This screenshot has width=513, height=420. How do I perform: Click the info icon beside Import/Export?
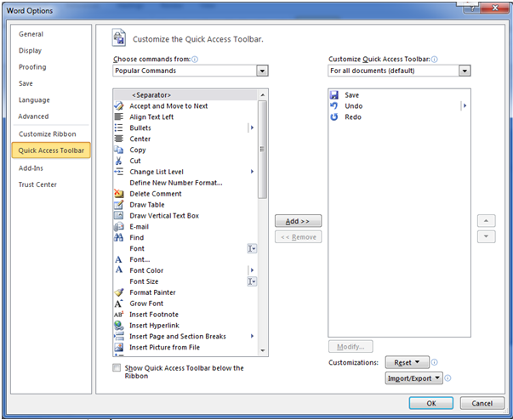[447, 378]
